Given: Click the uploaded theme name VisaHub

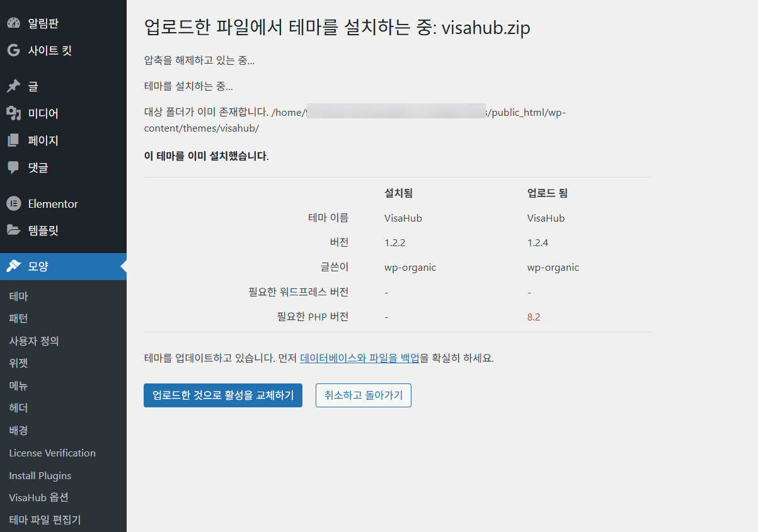Looking at the screenshot, I should pyautogui.click(x=546, y=218).
